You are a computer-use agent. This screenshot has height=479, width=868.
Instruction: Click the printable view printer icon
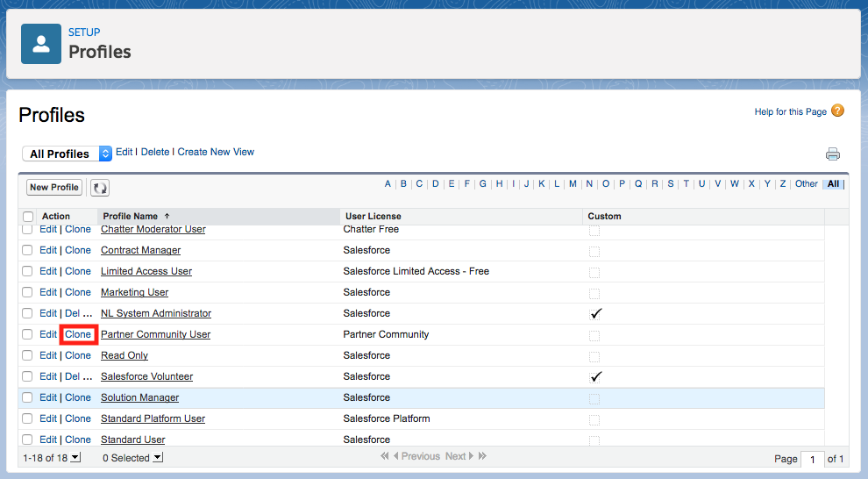click(x=833, y=154)
